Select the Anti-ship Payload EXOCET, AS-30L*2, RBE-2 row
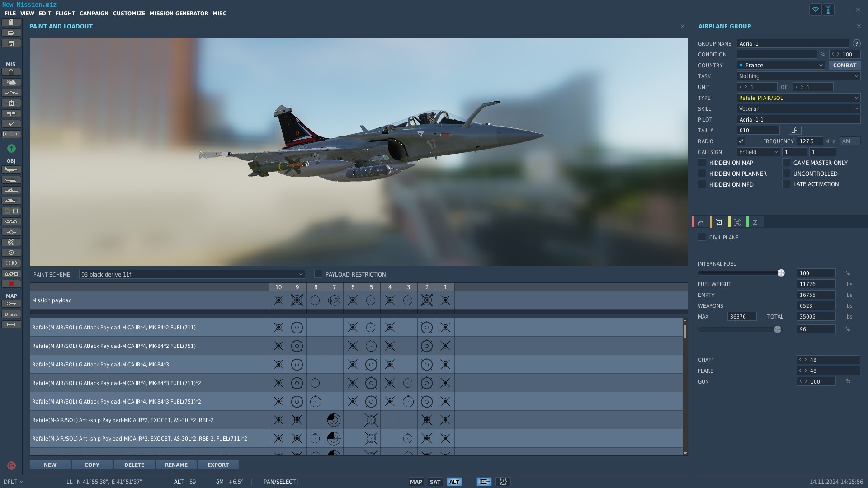The image size is (868, 488). pos(356,420)
